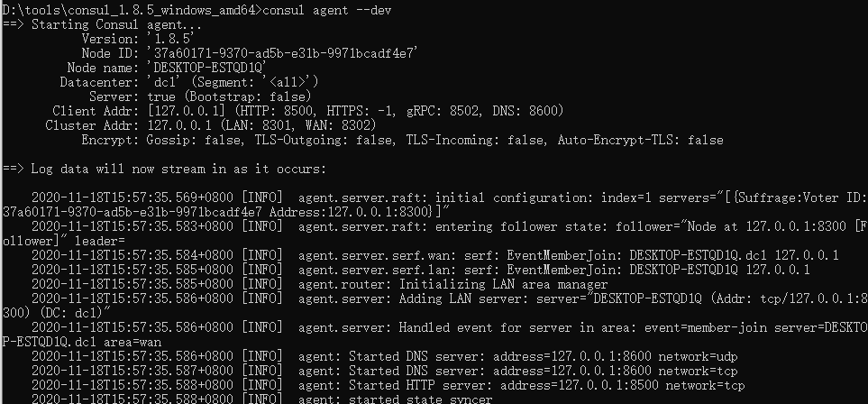868x404 pixels.
Task: Click the Node ID value
Action: (x=282, y=53)
